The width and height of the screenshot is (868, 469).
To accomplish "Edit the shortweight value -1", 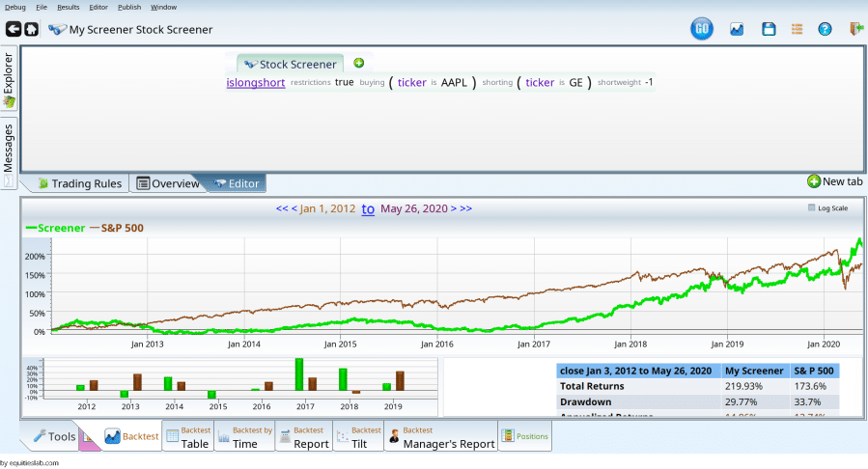I will tap(649, 82).
